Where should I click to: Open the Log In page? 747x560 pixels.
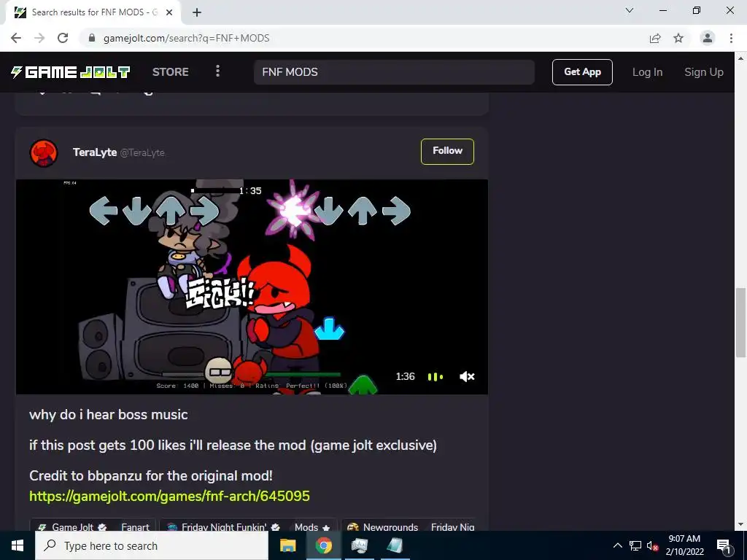647,72
